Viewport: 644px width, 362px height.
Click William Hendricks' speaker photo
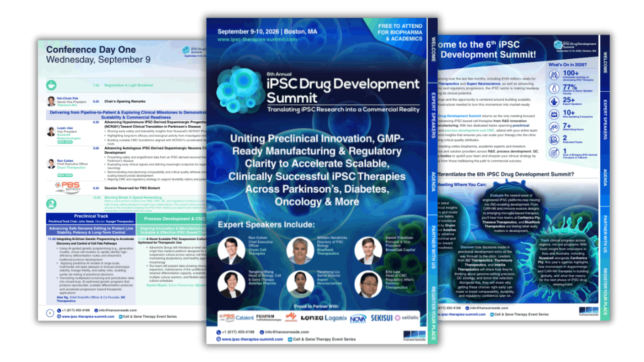(300, 250)
